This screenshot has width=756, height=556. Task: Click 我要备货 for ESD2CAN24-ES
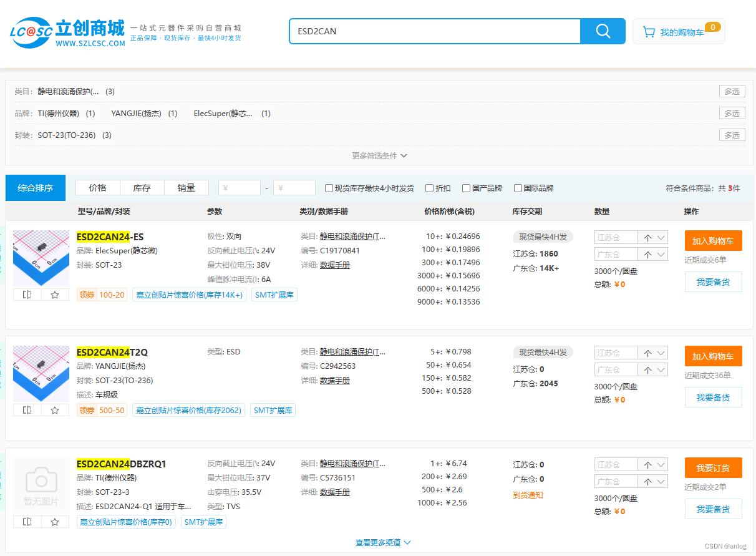[x=713, y=282]
